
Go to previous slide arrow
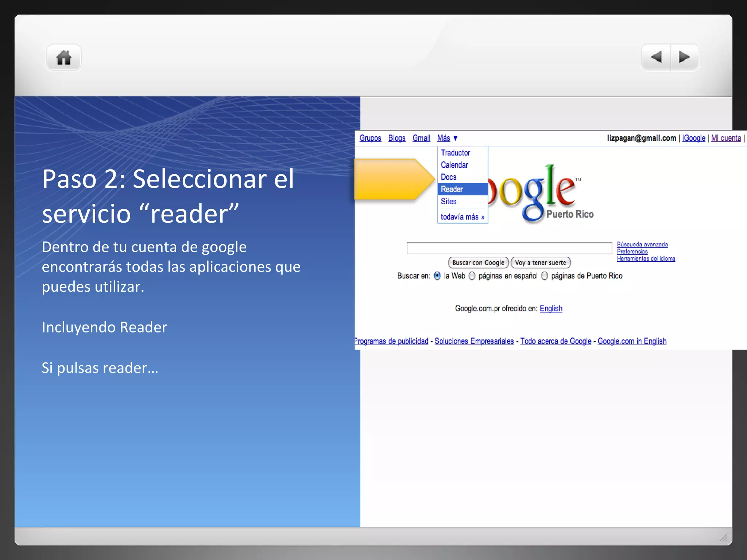(x=656, y=57)
